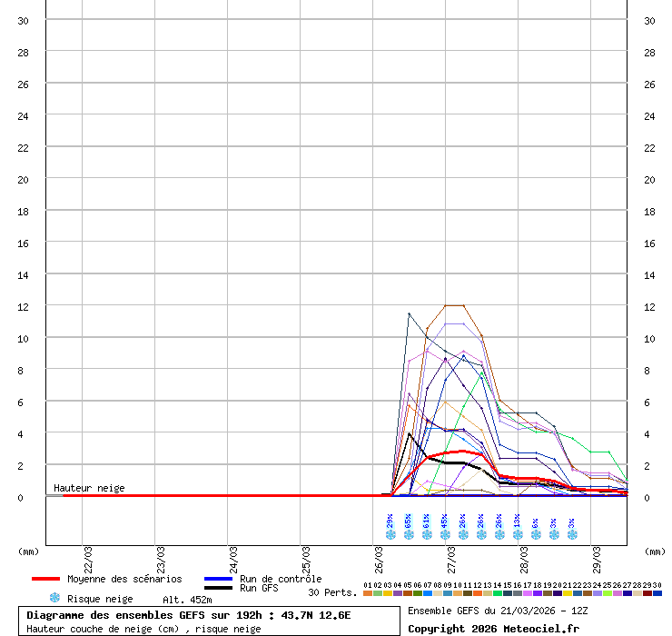Click the 'Hauteur couche de neige (cm)' subtitle
This screenshot has width=672, height=636.
(x=103, y=629)
